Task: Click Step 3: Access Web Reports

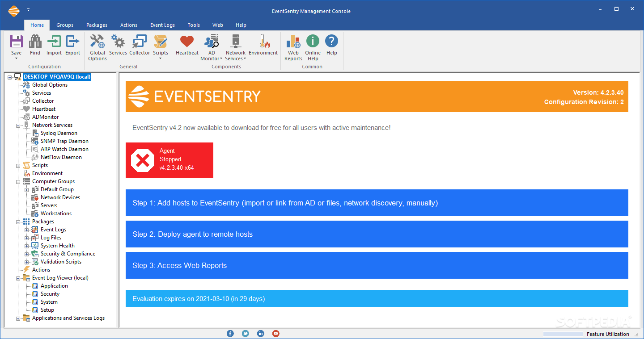Action: click(x=377, y=265)
